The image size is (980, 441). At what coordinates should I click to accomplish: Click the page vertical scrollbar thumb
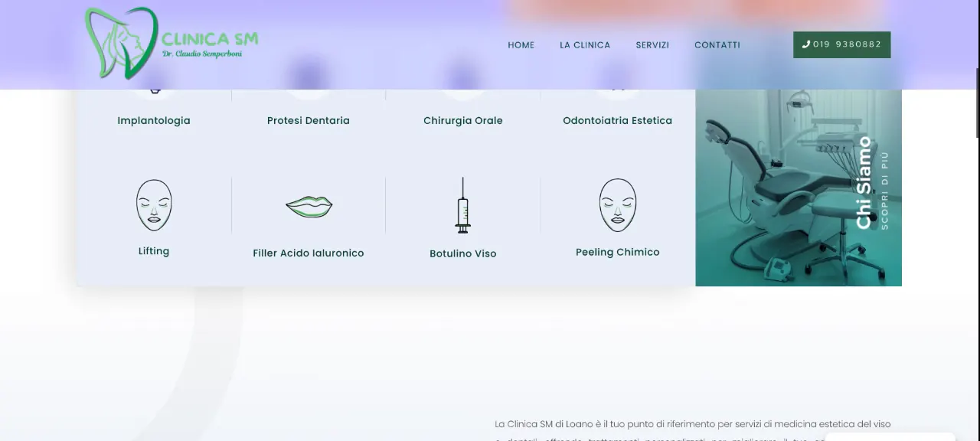point(978,103)
